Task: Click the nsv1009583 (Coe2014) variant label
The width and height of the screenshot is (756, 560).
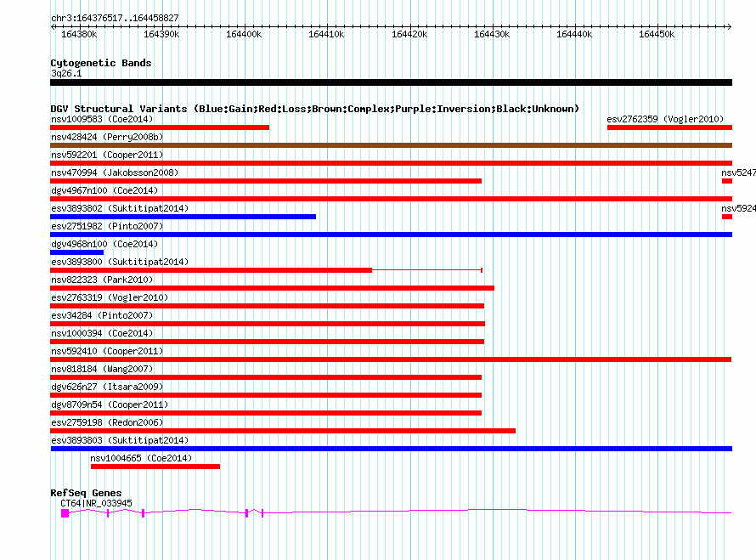Action: pyautogui.click(x=102, y=119)
